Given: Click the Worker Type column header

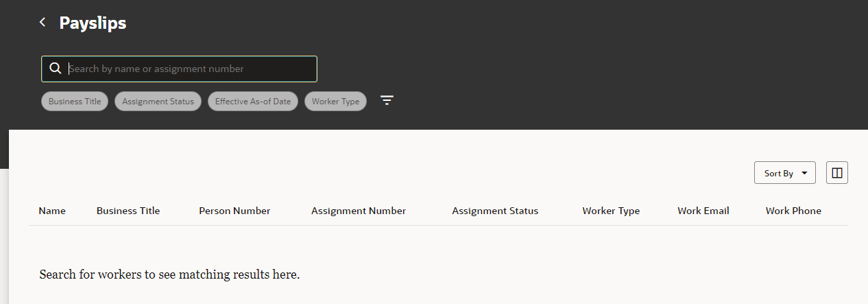Looking at the screenshot, I should [611, 211].
